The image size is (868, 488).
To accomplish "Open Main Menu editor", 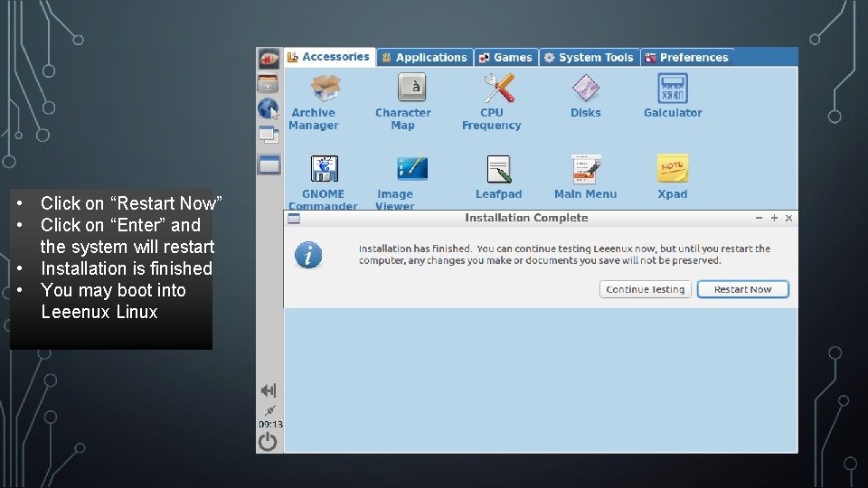I will tap(586, 178).
